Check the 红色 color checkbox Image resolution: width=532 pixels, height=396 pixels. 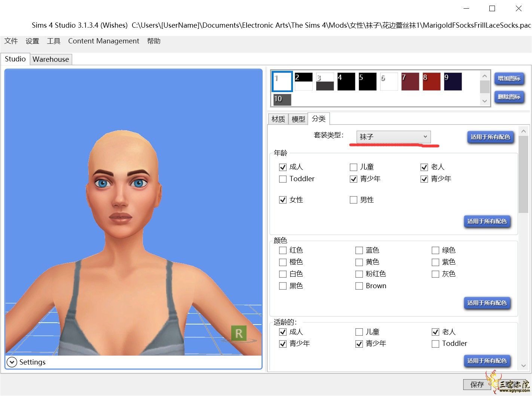tap(283, 250)
